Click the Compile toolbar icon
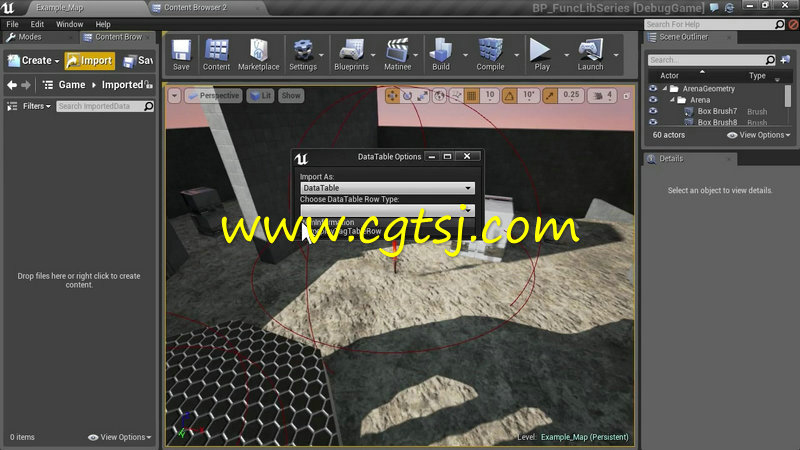 click(x=490, y=54)
